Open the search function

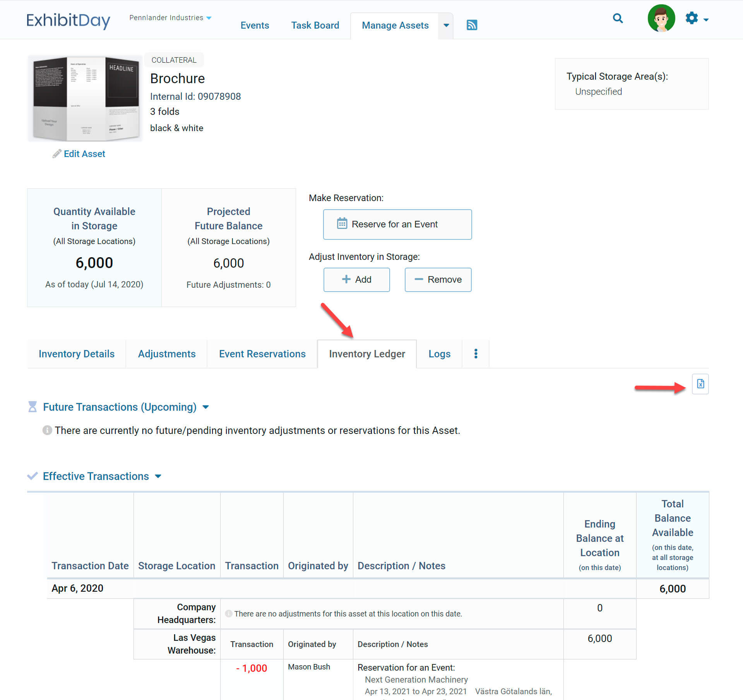pyautogui.click(x=618, y=19)
